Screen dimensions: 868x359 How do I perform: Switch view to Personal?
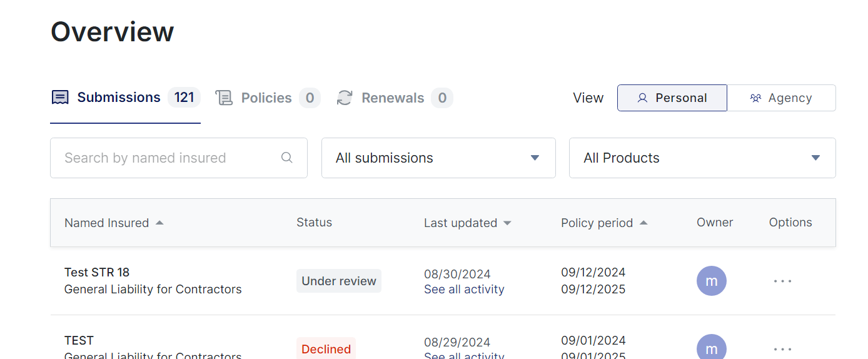pyautogui.click(x=672, y=98)
